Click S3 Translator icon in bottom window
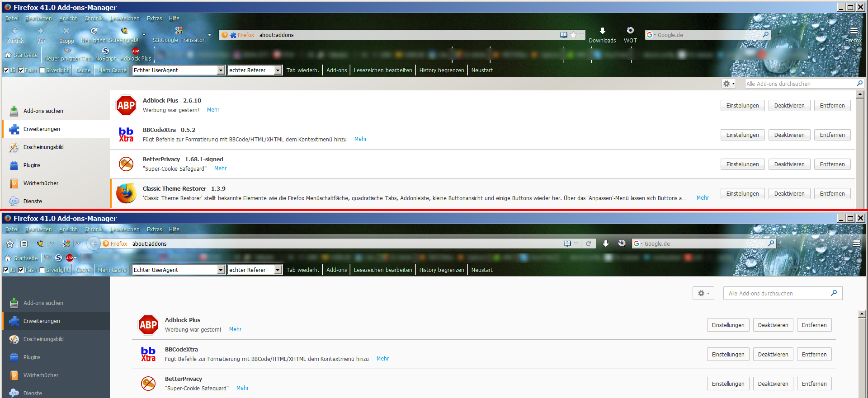The width and height of the screenshot is (868, 398). (x=66, y=243)
